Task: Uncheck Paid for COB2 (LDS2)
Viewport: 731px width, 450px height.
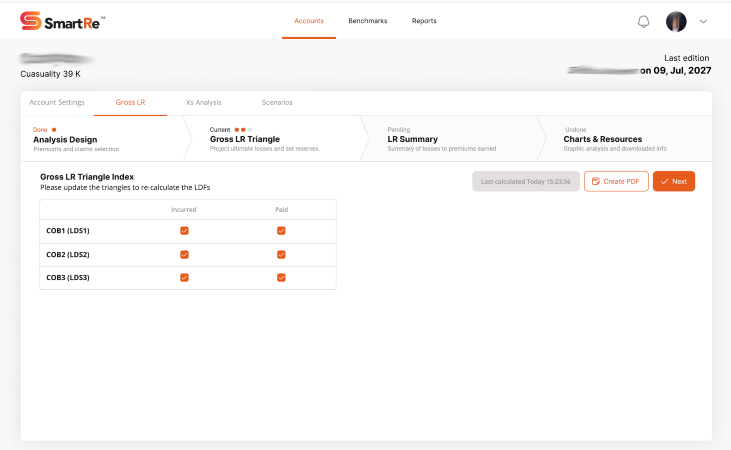Action: click(281, 255)
